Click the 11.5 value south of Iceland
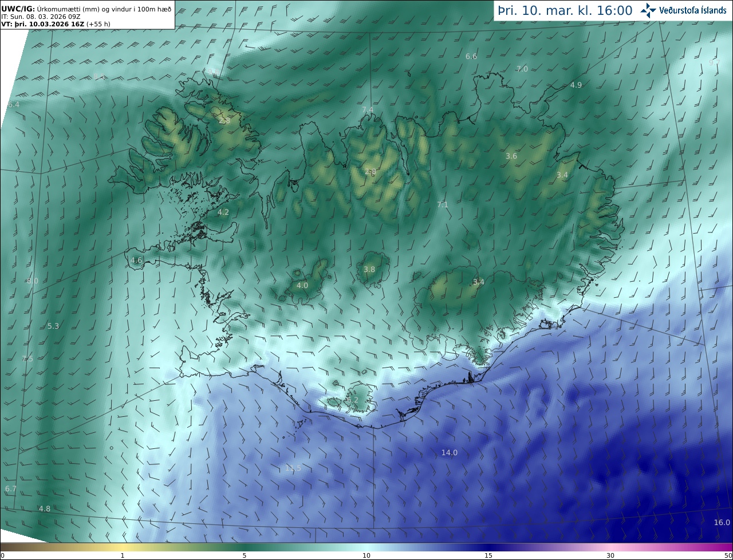 tap(293, 468)
